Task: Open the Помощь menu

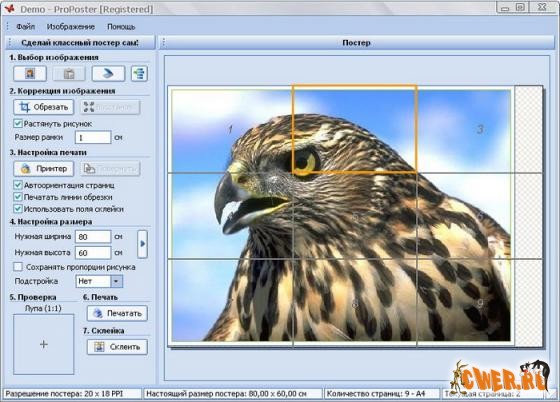Action: click(x=121, y=27)
